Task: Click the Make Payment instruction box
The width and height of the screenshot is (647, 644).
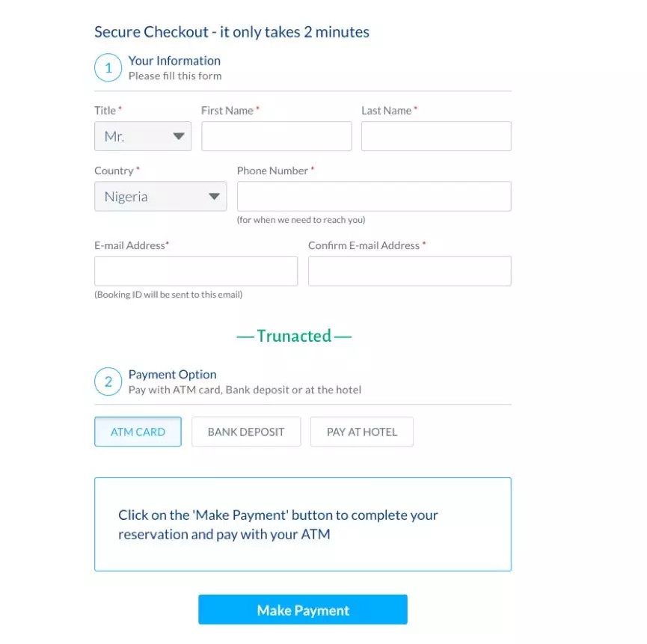Action: pyautogui.click(x=303, y=524)
